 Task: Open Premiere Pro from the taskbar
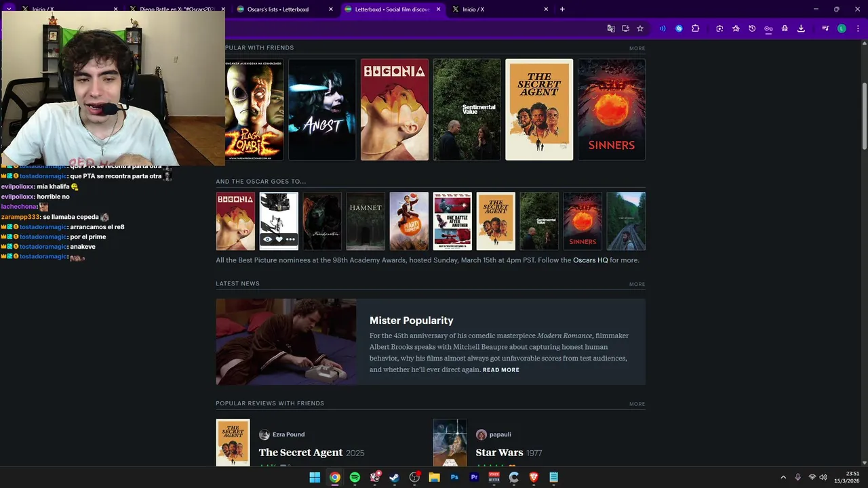click(474, 477)
